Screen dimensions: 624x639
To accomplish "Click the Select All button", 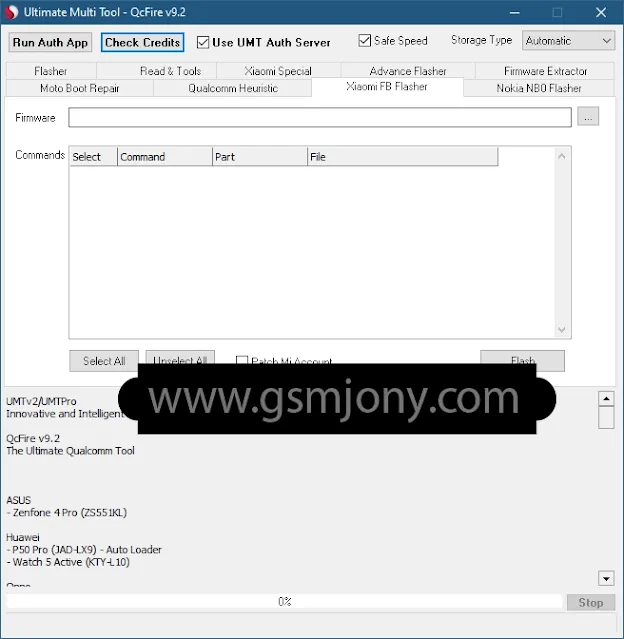I will coord(104,361).
